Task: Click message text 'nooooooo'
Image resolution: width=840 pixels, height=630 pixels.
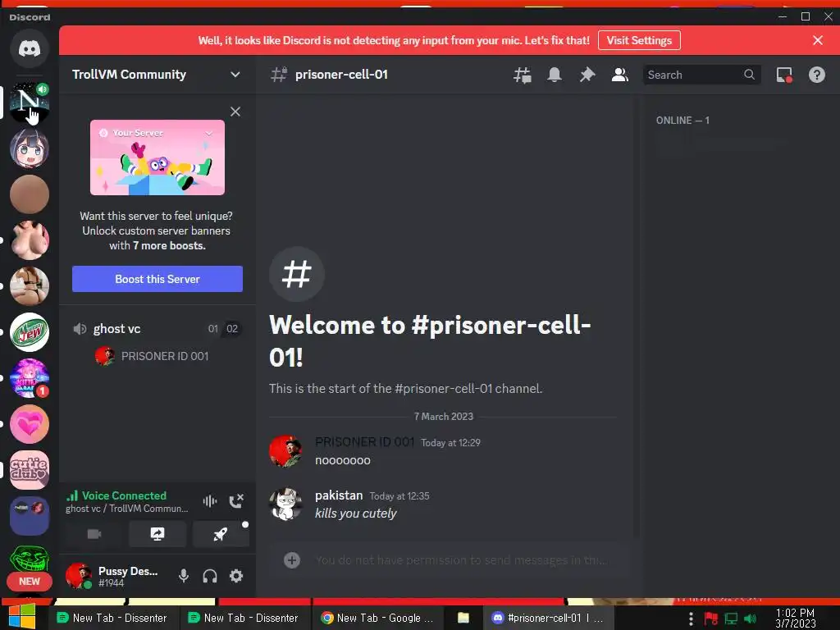Action: point(343,460)
